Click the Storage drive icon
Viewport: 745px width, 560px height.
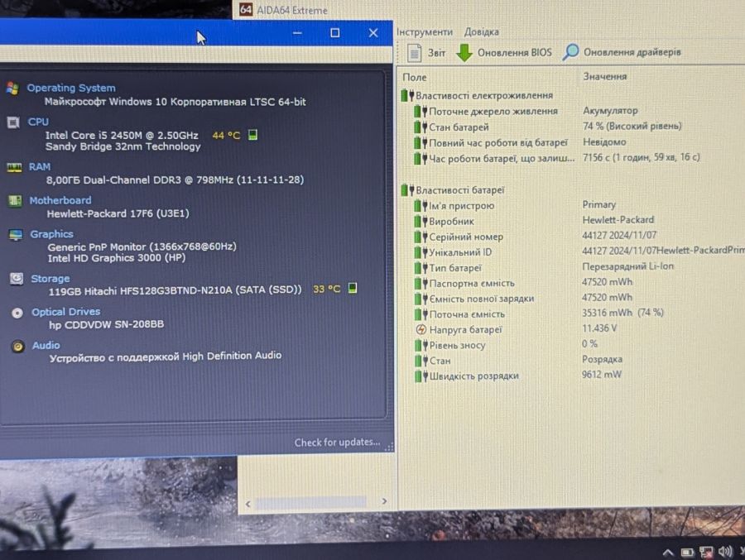pyautogui.click(x=17, y=279)
